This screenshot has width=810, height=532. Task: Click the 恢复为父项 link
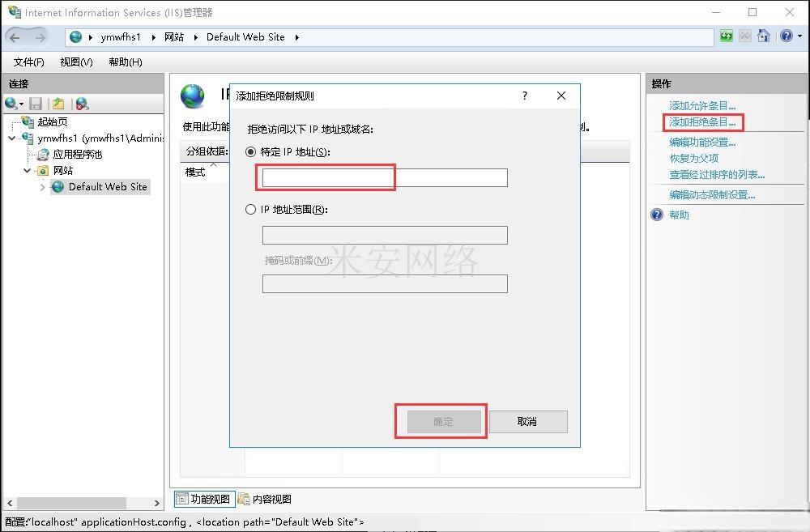(694, 158)
